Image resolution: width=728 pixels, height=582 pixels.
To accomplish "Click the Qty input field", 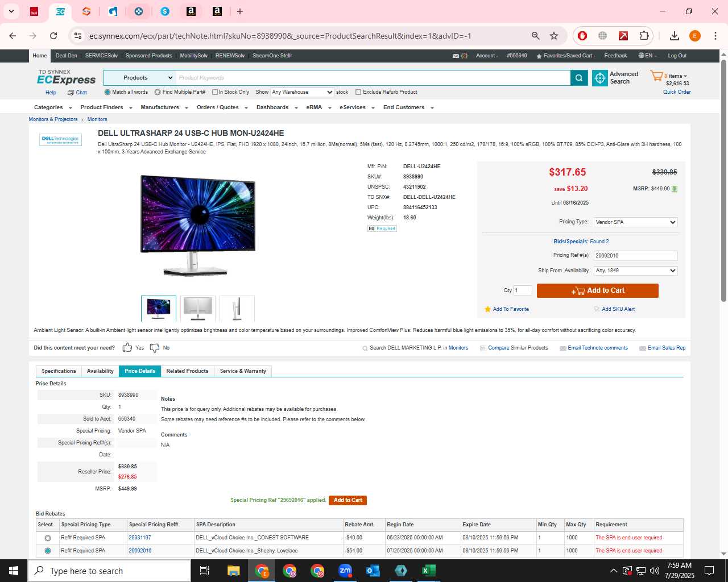I will [x=523, y=290].
